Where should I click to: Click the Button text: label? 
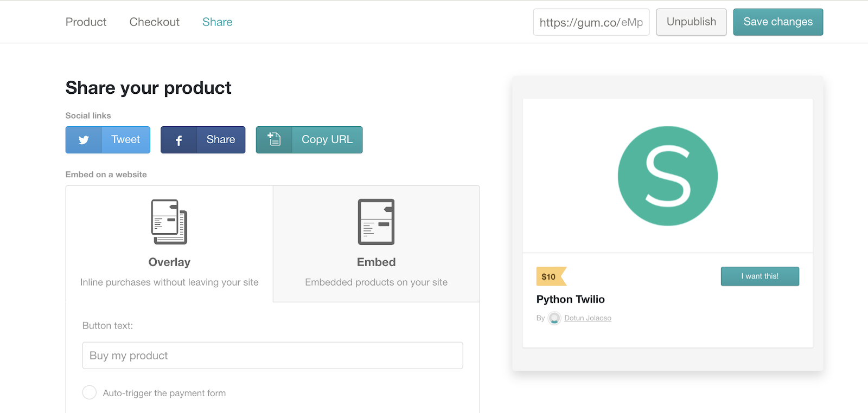coord(107,326)
